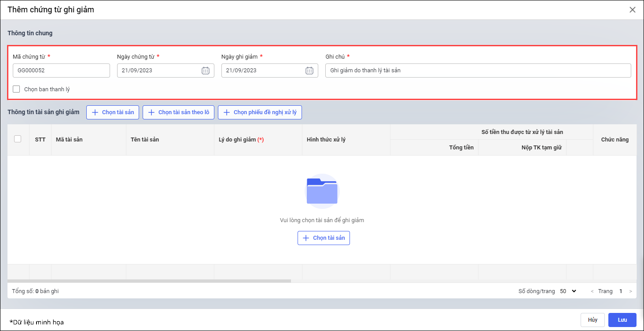
Task: Click the empty-state folder icon
Action: click(x=322, y=191)
